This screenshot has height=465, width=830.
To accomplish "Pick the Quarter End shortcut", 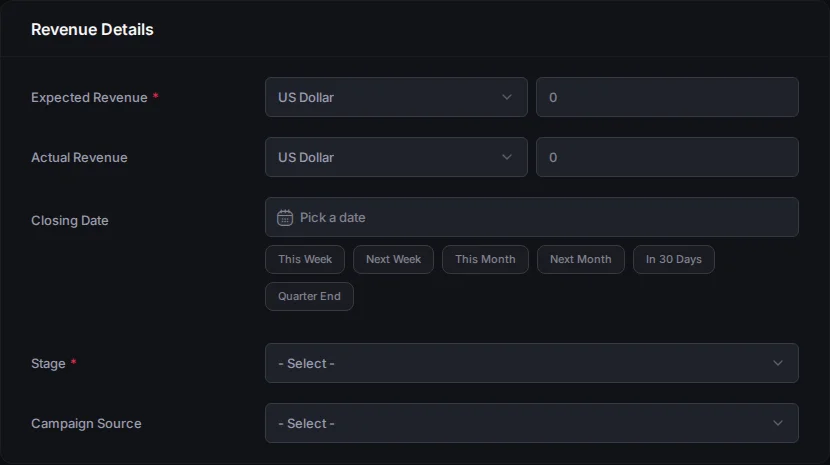I will click(x=309, y=297).
